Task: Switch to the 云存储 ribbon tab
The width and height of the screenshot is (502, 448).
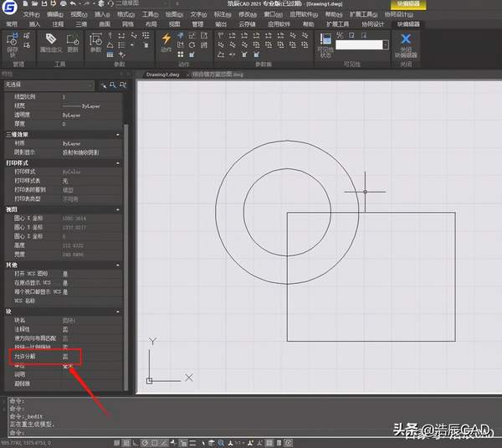Action: (247, 24)
